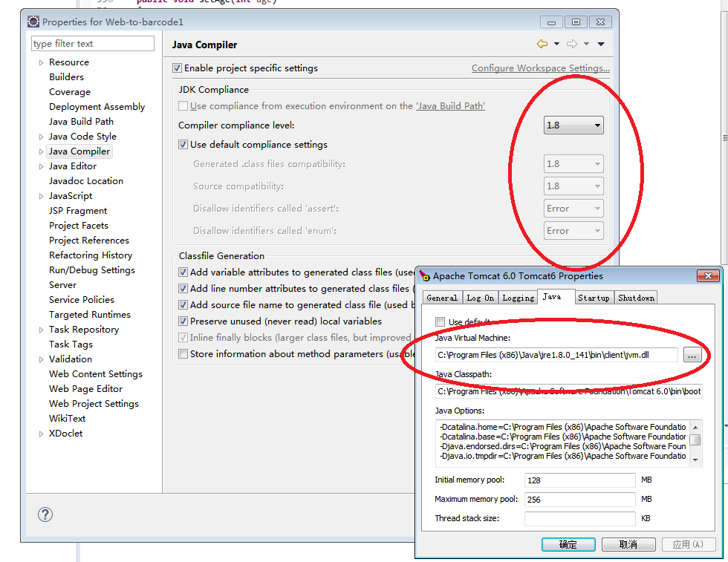Switch to the Shutdown tab
The image size is (728, 562).
tap(636, 298)
